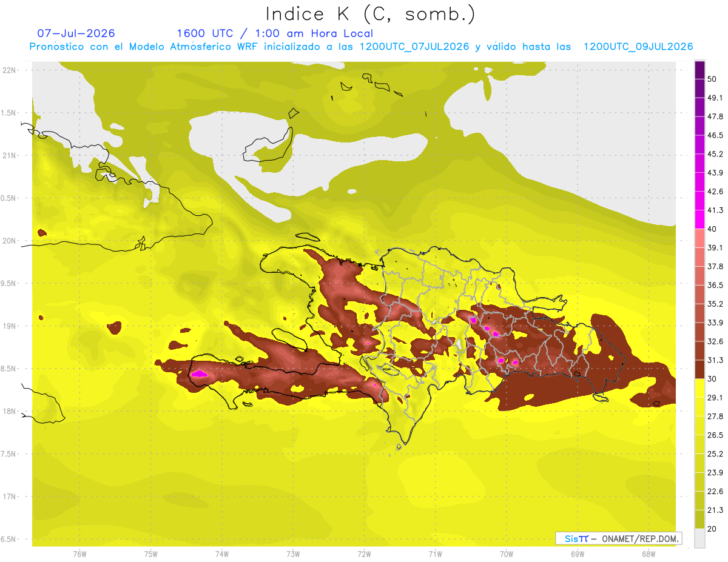The width and height of the screenshot is (728, 562).
Task: Click the '7.5N' latitude axis label
Action: 8,454
